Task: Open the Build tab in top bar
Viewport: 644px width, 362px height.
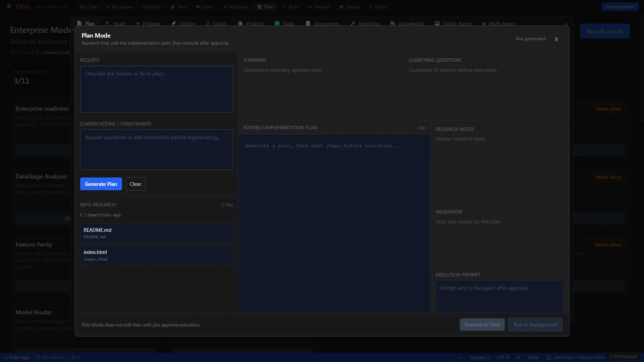Action: coord(290,7)
